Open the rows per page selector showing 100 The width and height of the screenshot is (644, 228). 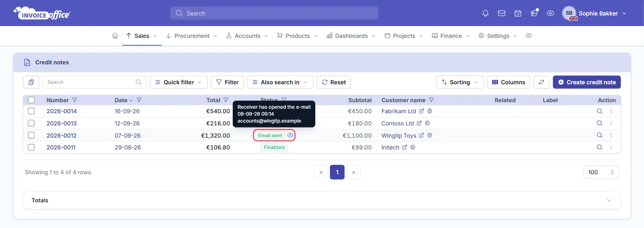tap(601, 172)
